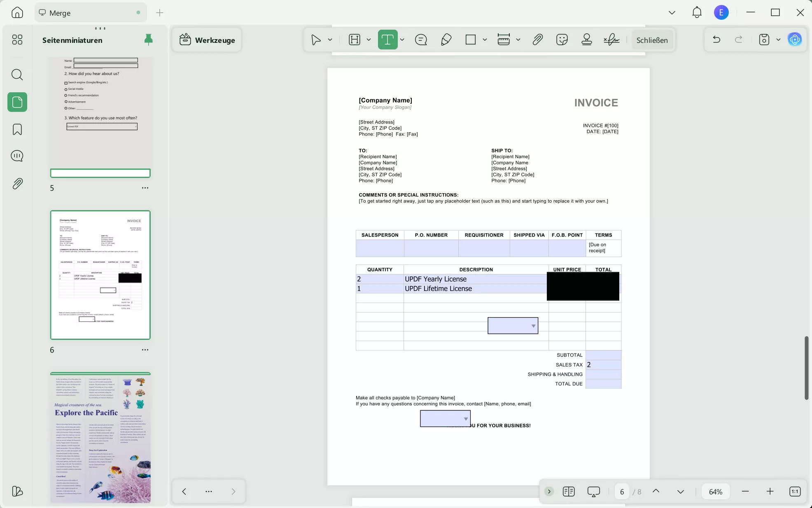Open the dropdown field in invoice table
This screenshot has width=812, height=508.
coord(533,326)
